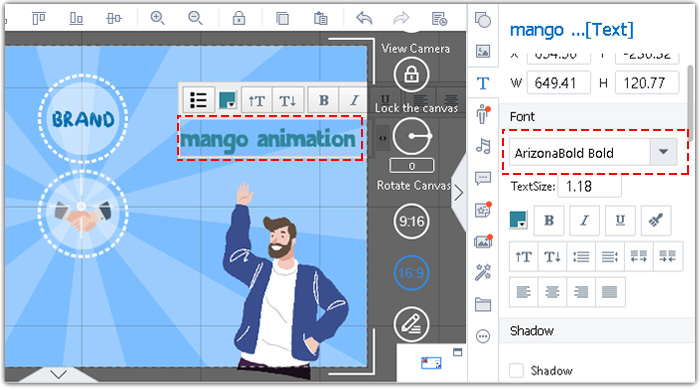Select the BRAND circle on canvas

pyautogui.click(x=83, y=119)
